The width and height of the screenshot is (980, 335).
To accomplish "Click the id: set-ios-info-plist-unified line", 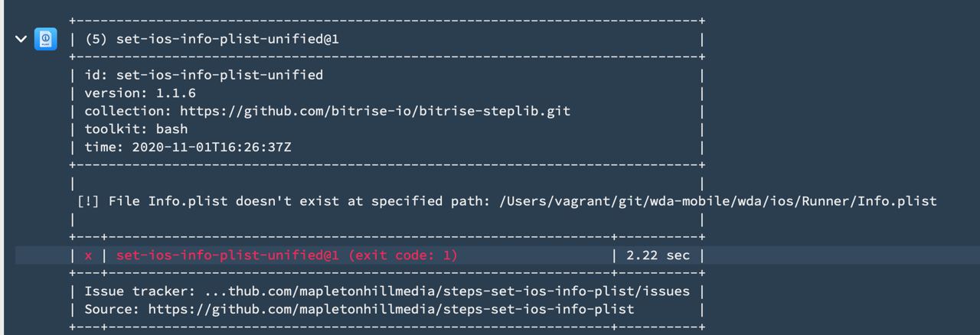I will coord(204,75).
